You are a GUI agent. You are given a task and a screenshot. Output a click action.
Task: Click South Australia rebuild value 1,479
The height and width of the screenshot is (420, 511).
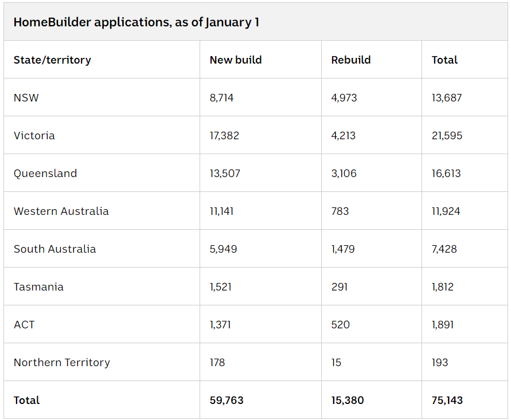coord(343,249)
